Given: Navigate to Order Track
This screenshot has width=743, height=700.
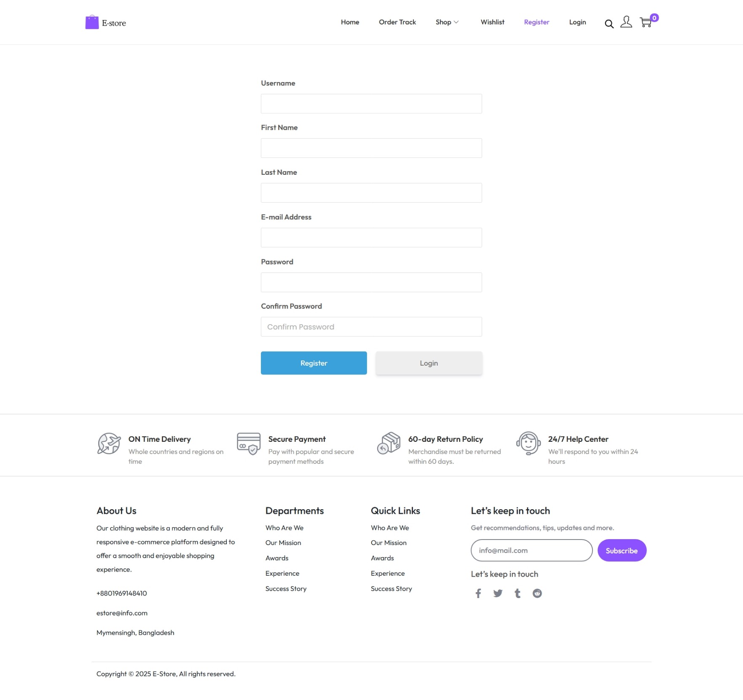Looking at the screenshot, I should click(397, 22).
